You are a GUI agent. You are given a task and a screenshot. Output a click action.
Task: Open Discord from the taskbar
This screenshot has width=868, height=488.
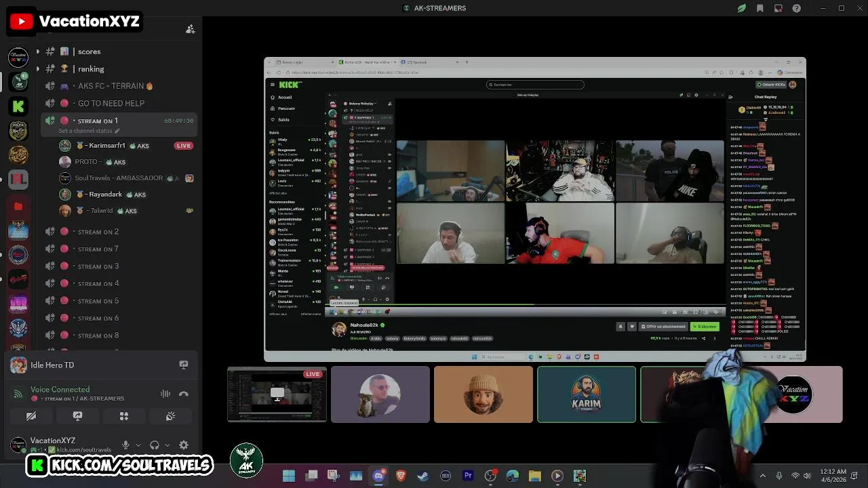click(378, 476)
